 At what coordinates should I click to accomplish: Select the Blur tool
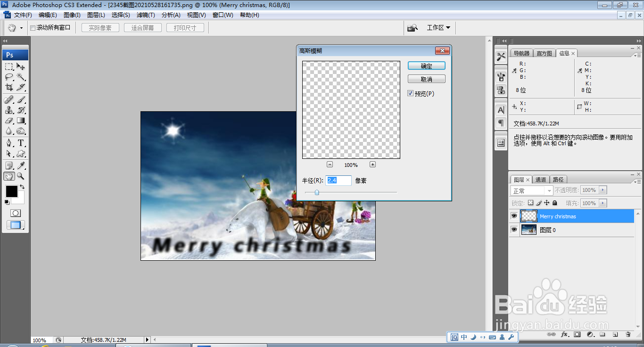(9, 131)
